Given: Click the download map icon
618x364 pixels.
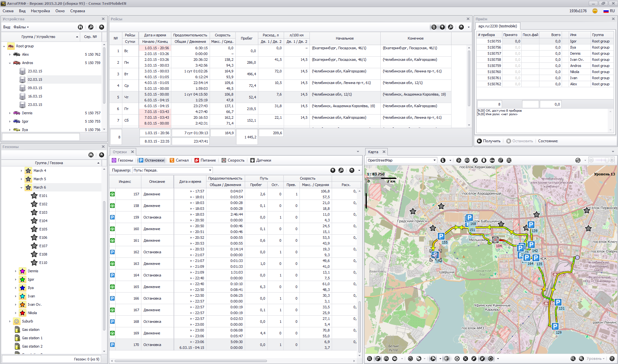Looking at the screenshot, I should pyautogui.click(x=484, y=160).
